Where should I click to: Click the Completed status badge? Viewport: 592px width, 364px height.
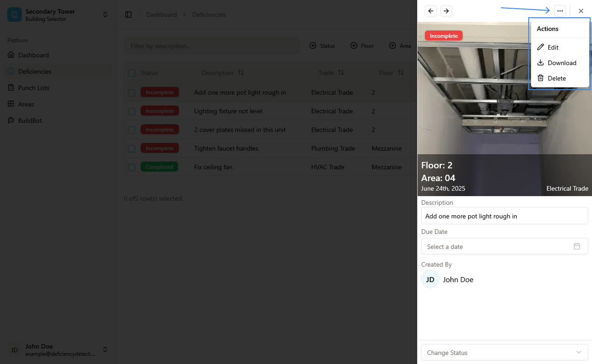point(159,167)
